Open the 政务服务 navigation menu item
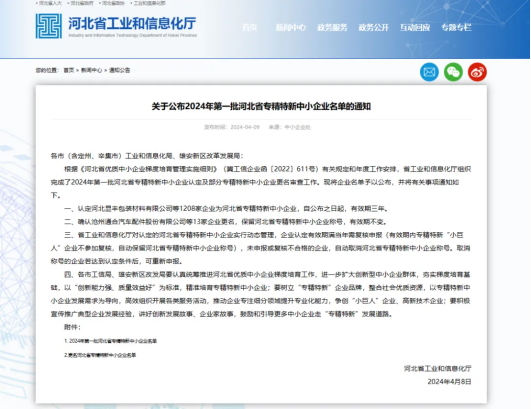This screenshot has height=409, width=531. pos(332,27)
